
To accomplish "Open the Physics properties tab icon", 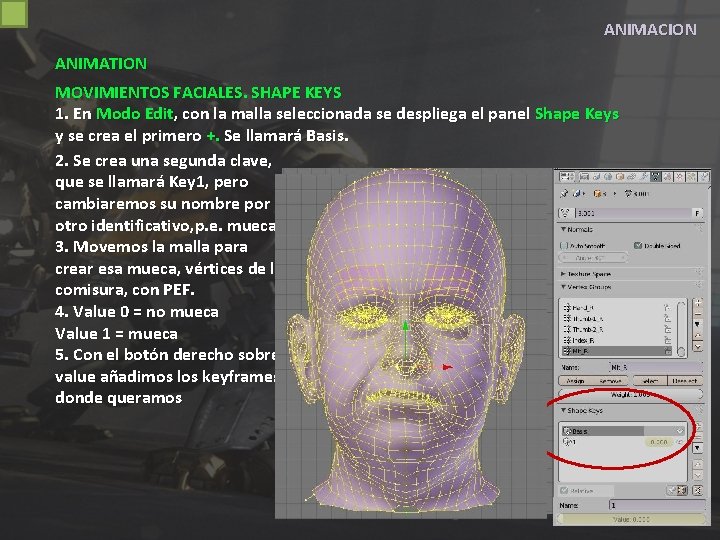I will [x=704, y=177].
